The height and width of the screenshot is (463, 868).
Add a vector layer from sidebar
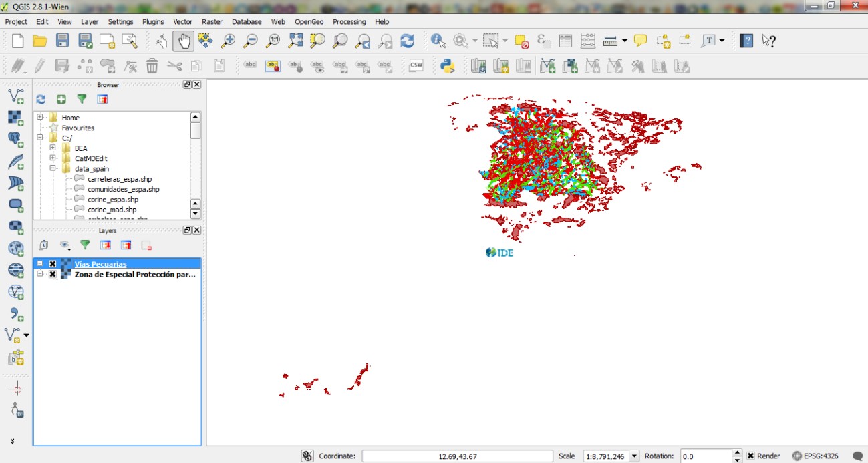tap(15, 96)
